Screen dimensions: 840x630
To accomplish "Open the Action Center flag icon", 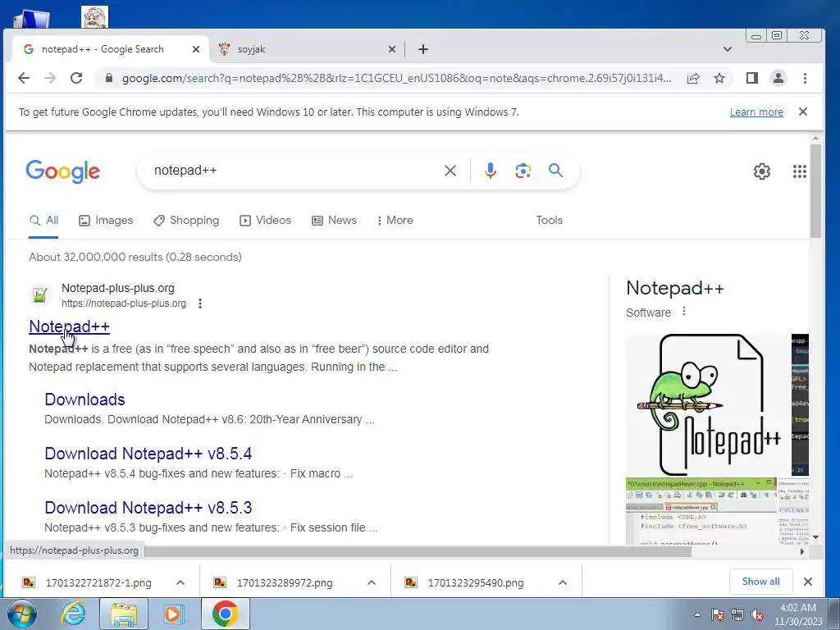I will (x=717, y=615).
